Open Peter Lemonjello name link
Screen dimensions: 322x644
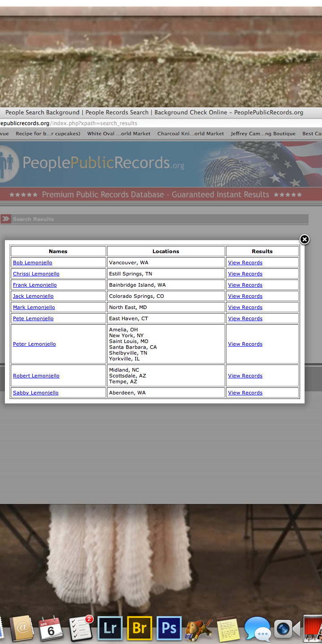(x=34, y=344)
